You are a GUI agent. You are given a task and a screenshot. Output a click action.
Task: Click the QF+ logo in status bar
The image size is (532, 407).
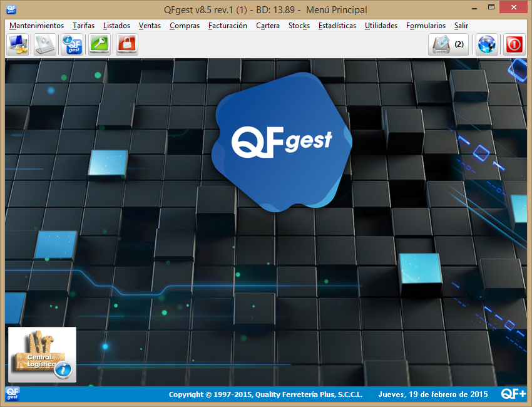click(x=513, y=394)
